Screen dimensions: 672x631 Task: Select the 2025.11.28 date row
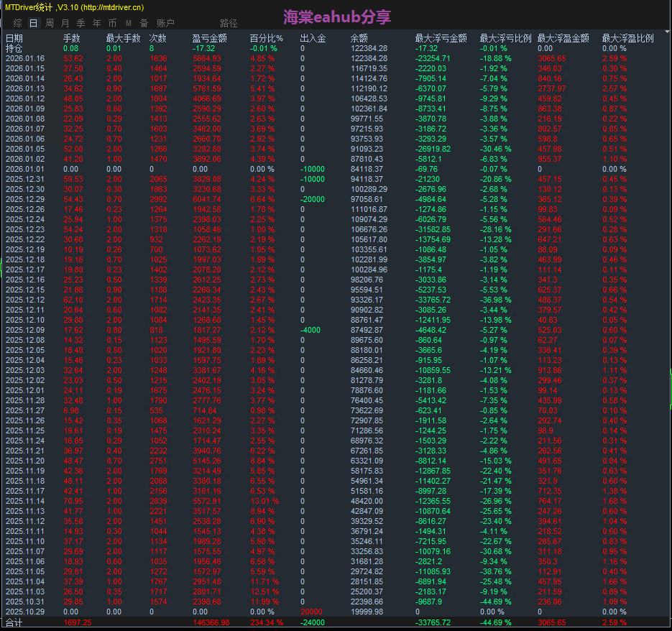[x=25, y=400]
